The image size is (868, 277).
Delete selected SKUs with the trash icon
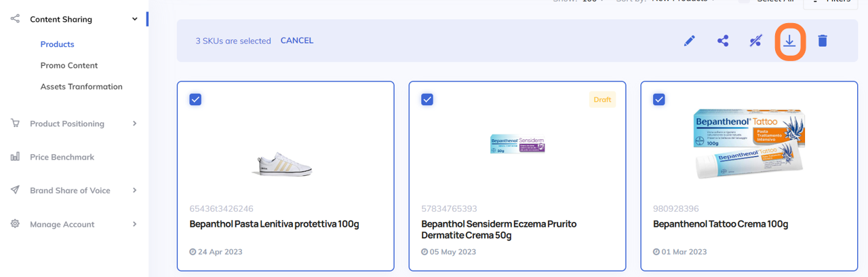tap(823, 41)
